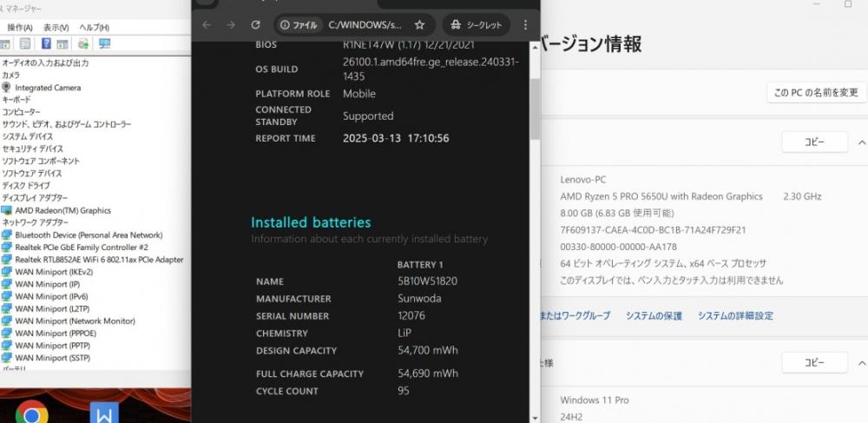This screenshot has width=868, height=423.
Task: Click design capacity value 54,700 mWh
Action: click(x=428, y=350)
